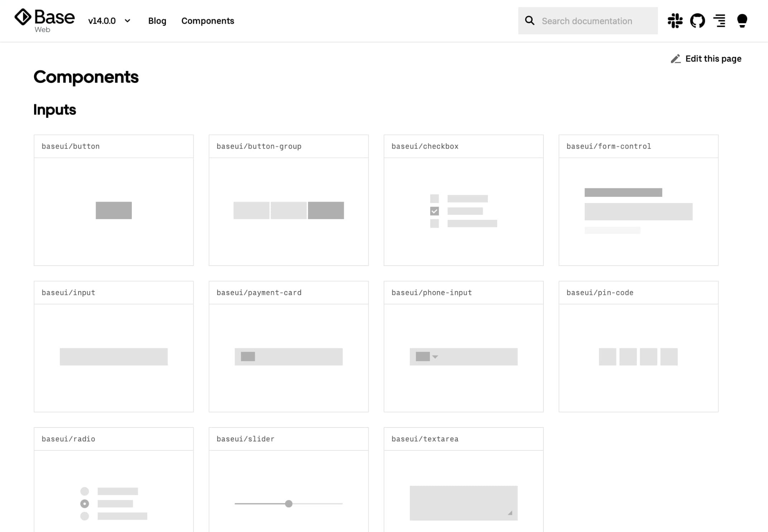Click the checked checkbox in checkbox card
This screenshot has height=532, width=768.
pyautogui.click(x=434, y=211)
